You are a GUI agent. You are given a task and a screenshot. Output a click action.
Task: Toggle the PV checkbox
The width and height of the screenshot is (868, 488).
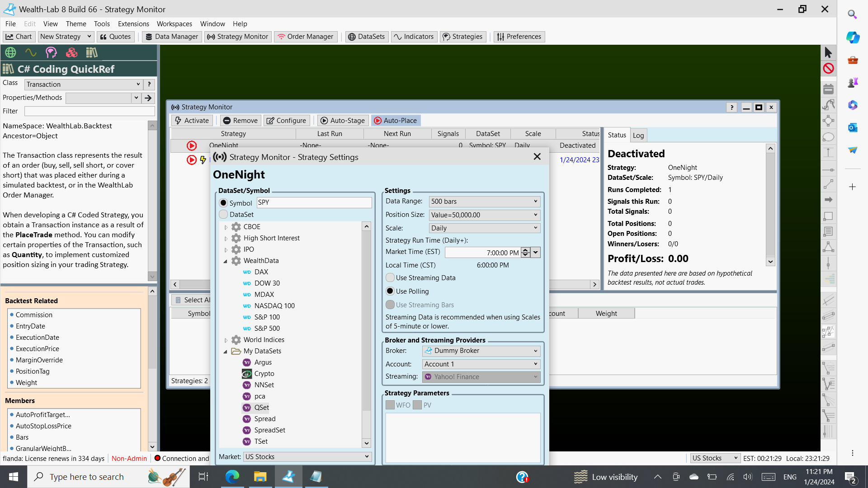[417, 405]
